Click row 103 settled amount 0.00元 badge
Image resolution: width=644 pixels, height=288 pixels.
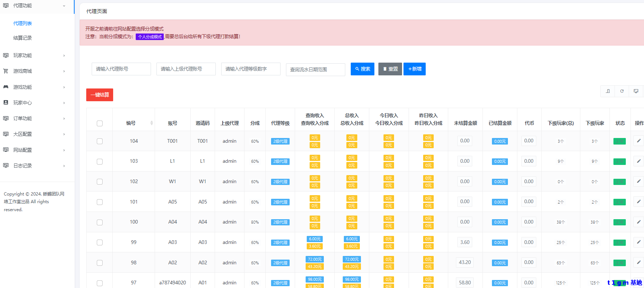pos(500,161)
